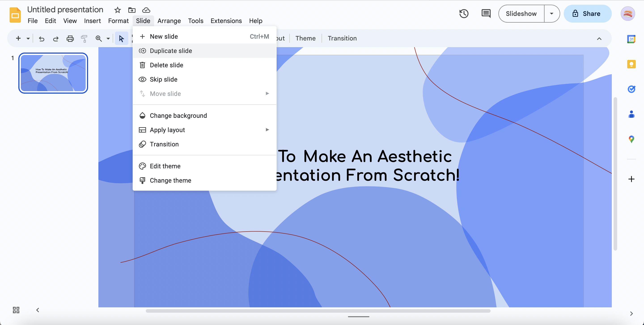Click the version history icon

pyautogui.click(x=464, y=14)
